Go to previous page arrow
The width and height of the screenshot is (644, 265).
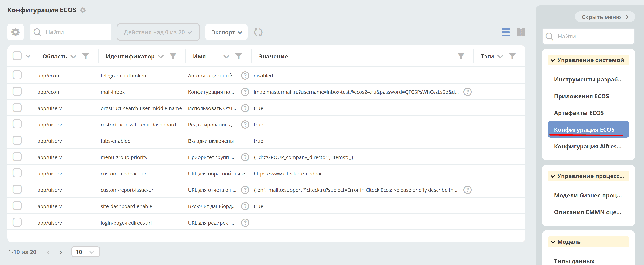click(x=48, y=252)
